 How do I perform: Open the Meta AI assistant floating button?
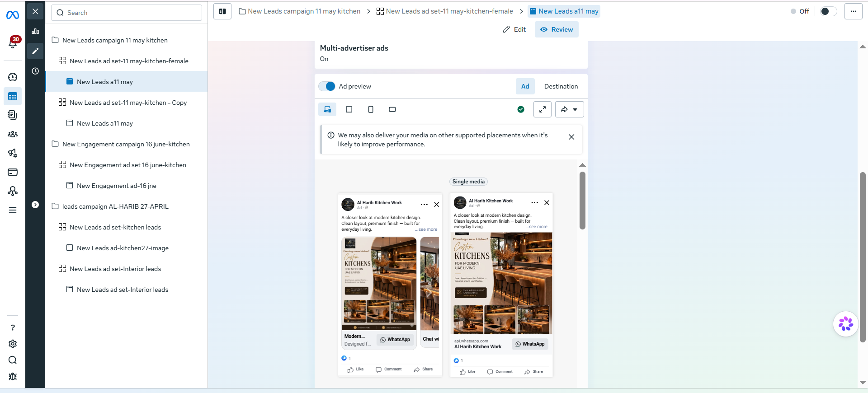pos(846,324)
